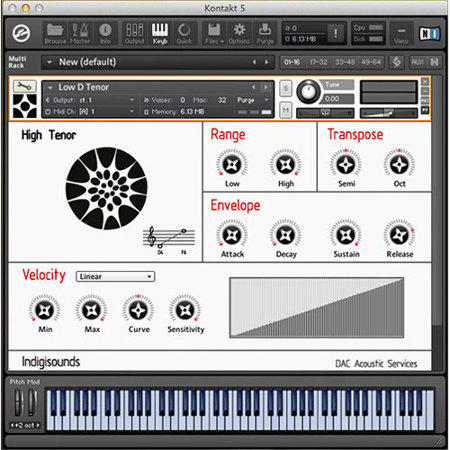Click the Pitch wheel
This screenshot has height=450, width=450.
[x=18, y=402]
